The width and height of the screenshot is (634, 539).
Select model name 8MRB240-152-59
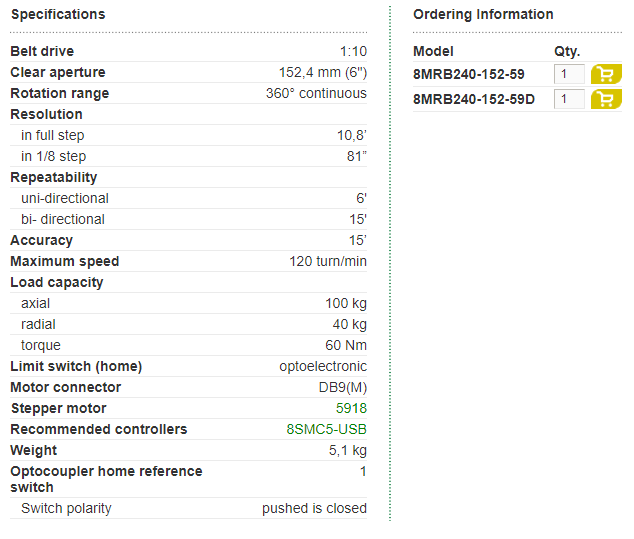coord(469,74)
